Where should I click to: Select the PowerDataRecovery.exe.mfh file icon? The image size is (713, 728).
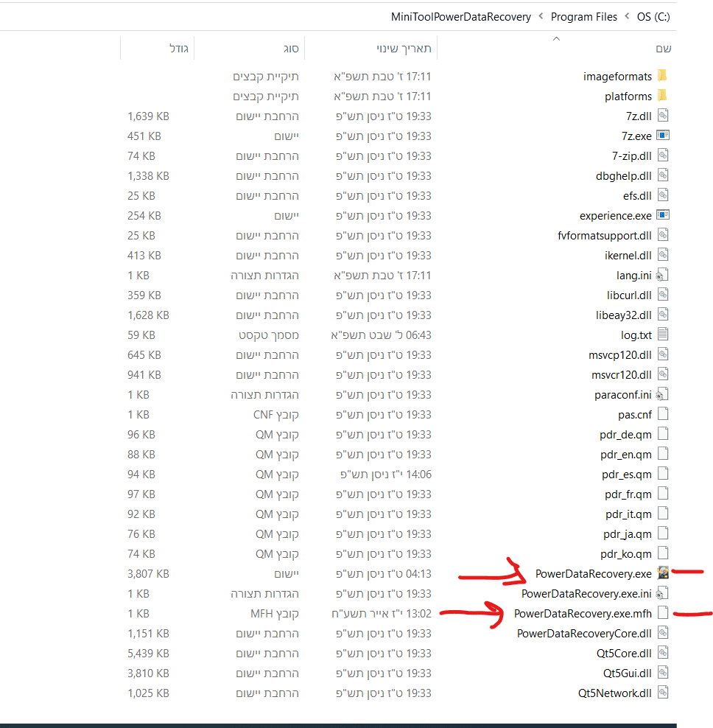point(663,613)
